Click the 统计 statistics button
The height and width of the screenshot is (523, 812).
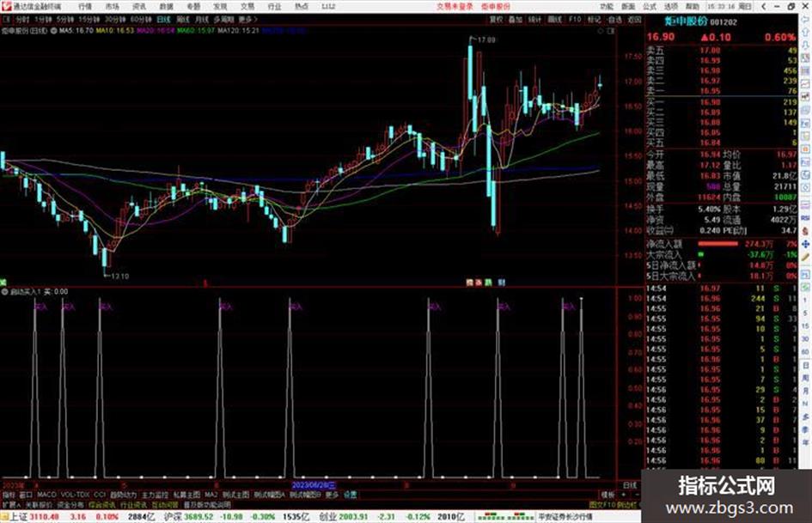coord(535,19)
